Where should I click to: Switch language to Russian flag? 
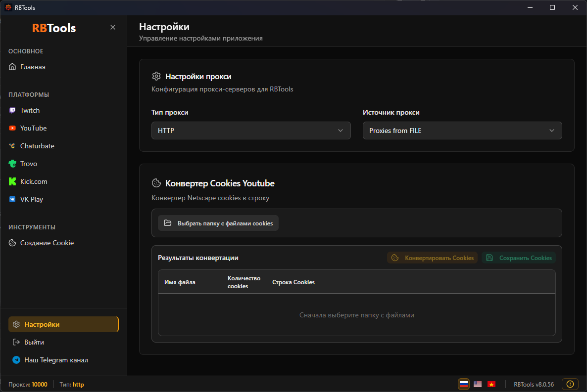click(464, 384)
